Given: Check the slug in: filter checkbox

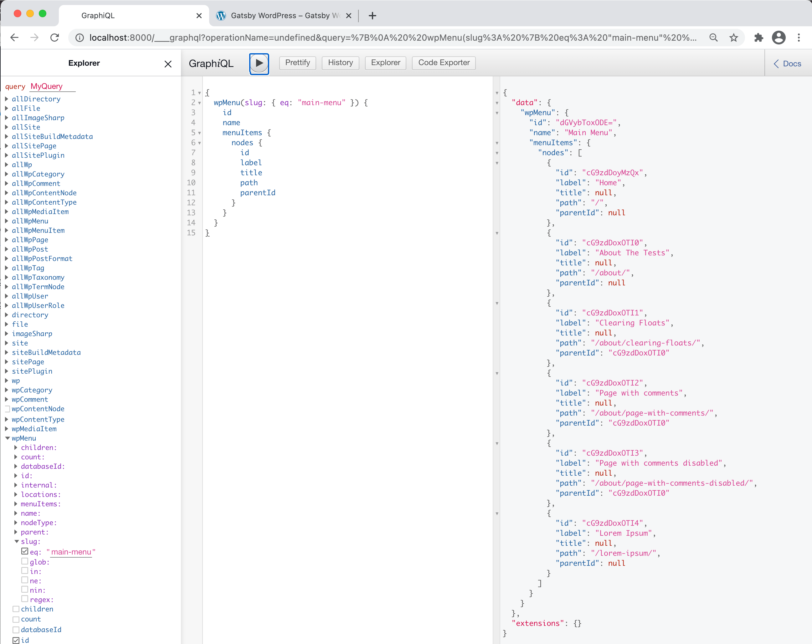Looking at the screenshot, I should tap(25, 570).
